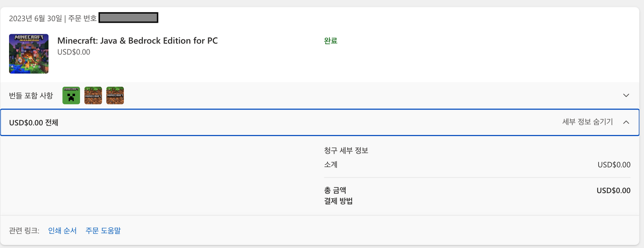
Task: Click the 번들 포함 사항 label
Action: (31, 96)
